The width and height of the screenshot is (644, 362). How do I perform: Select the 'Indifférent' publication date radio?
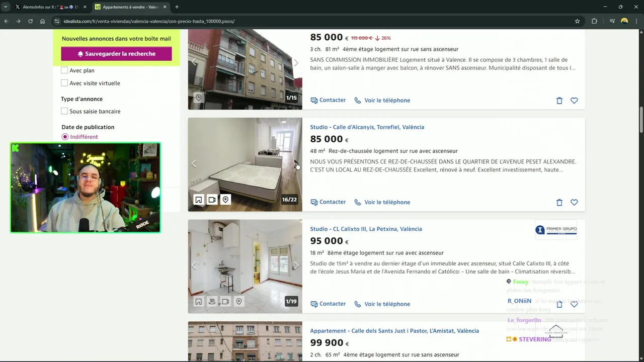(65, 137)
